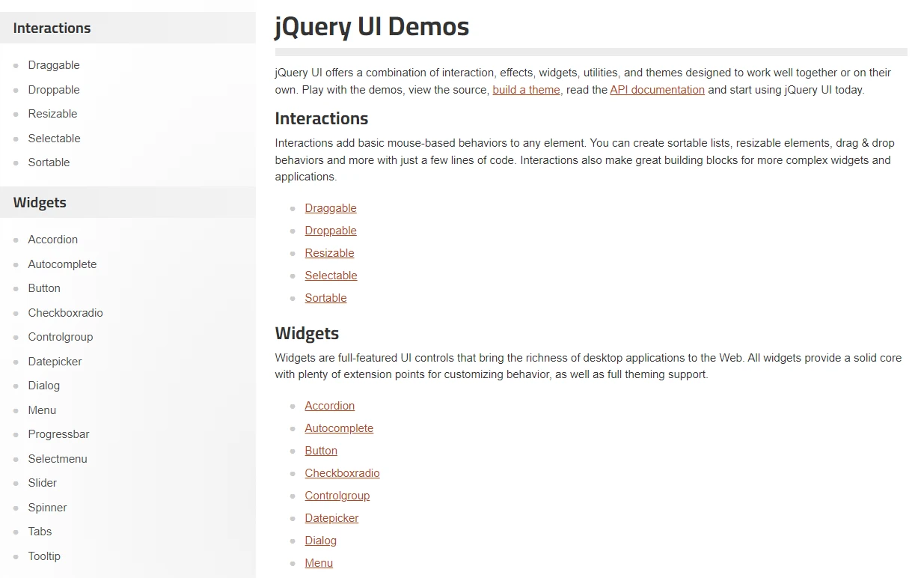
Task: Click the Draggable link in the main content
Action: point(331,208)
